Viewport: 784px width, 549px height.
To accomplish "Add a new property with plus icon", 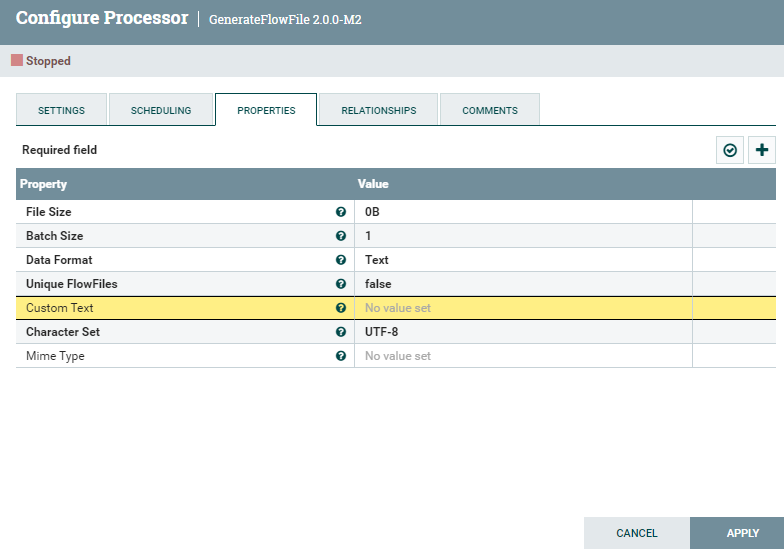I will (762, 150).
